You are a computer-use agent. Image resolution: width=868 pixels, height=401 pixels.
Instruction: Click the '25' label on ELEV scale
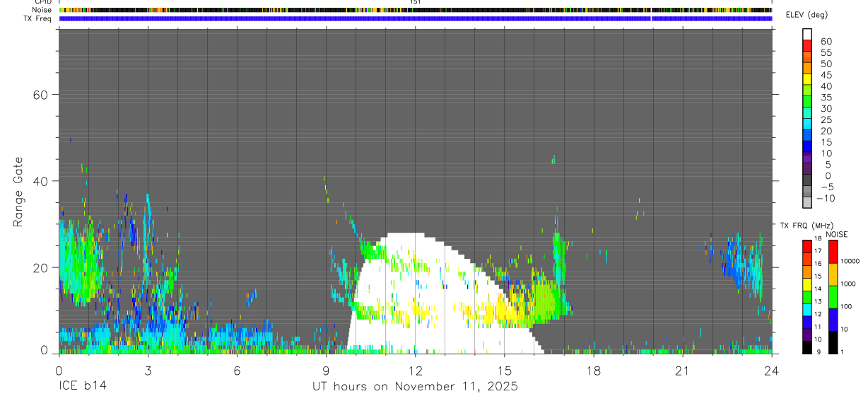pyautogui.click(x=826, y=120)
